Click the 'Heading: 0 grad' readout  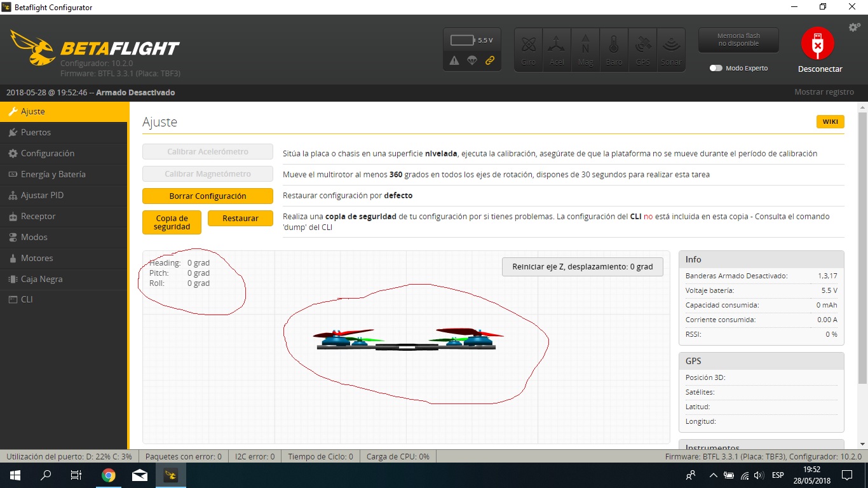click(179, 262)
